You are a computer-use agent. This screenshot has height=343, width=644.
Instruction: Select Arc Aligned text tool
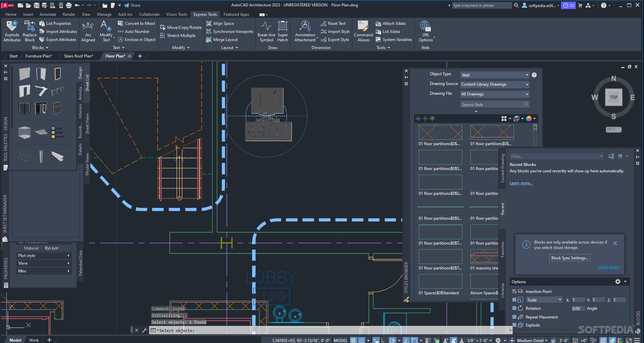point(88,31)
